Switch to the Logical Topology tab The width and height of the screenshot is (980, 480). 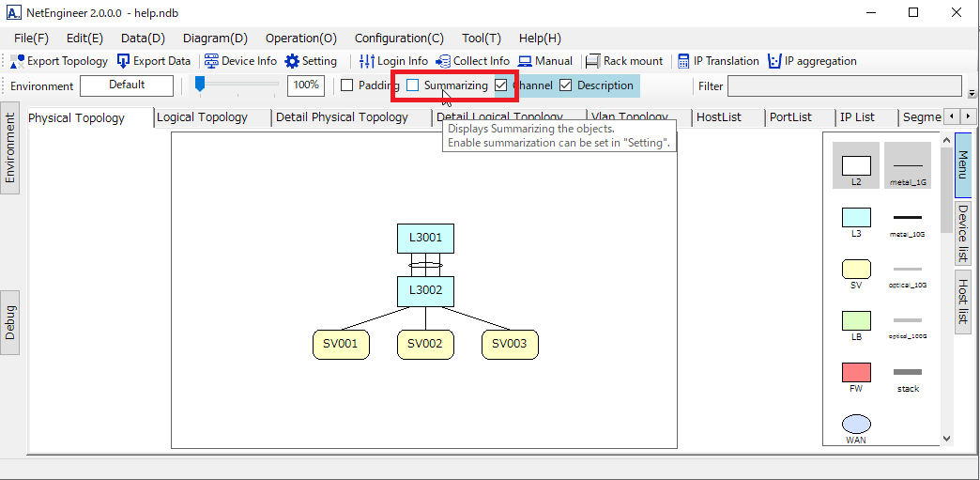click(x=202, y=117)
